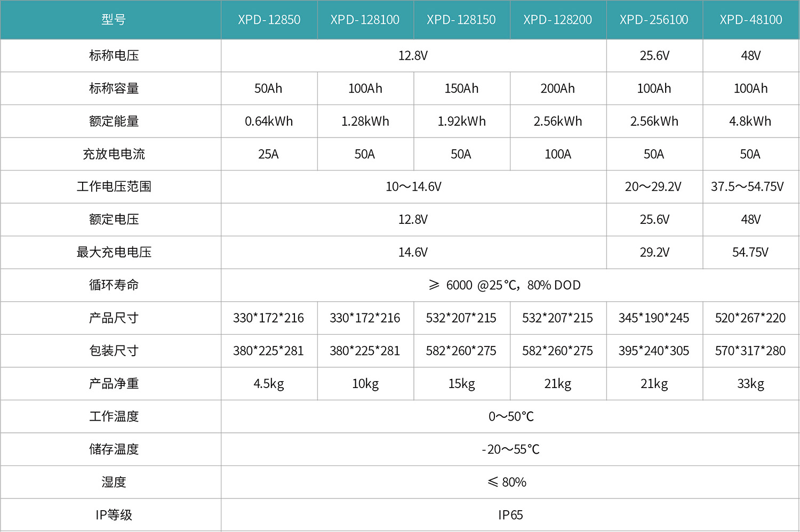The width and height of the screenshot is (800, 532).
Task: Select the 570*317*280 packaging size cell
Action: [750, 351]
